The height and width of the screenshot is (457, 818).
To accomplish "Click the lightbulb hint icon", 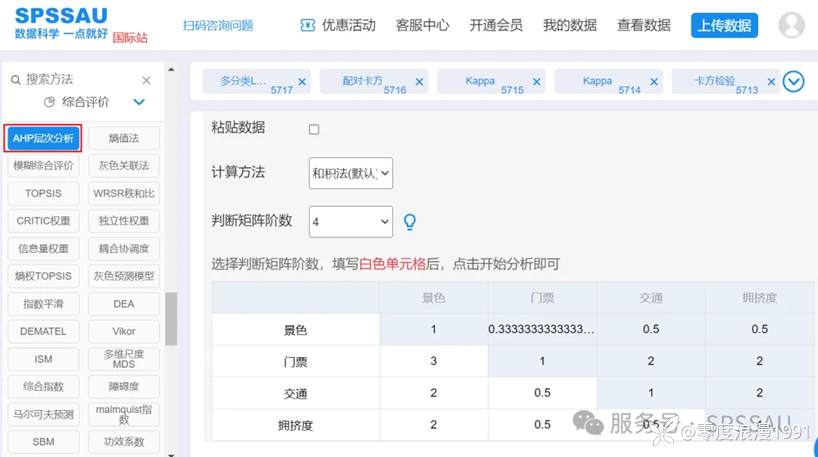I will coord(408,221).
